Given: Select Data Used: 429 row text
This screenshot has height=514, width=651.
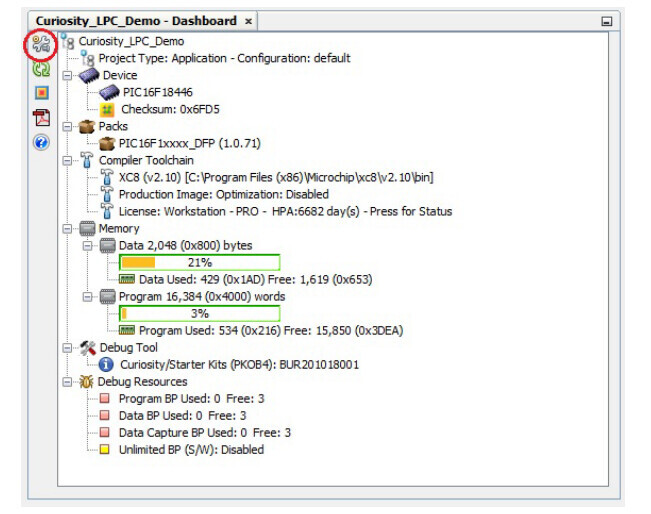Looking at the screenshot, I should click(255, 280).
